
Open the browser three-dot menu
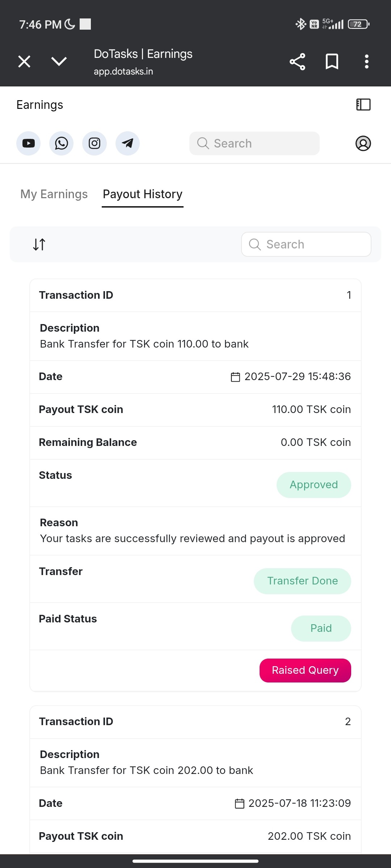click(366, 61)
